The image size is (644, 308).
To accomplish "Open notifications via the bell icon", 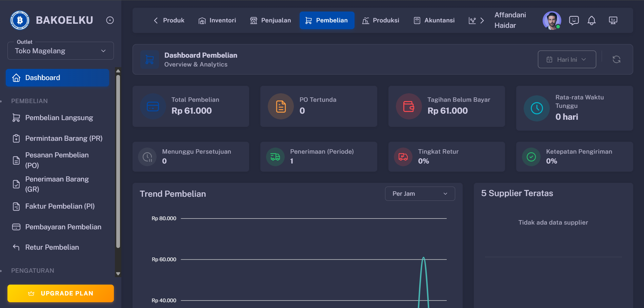I will pyautogui.click(x=592, y=20).
